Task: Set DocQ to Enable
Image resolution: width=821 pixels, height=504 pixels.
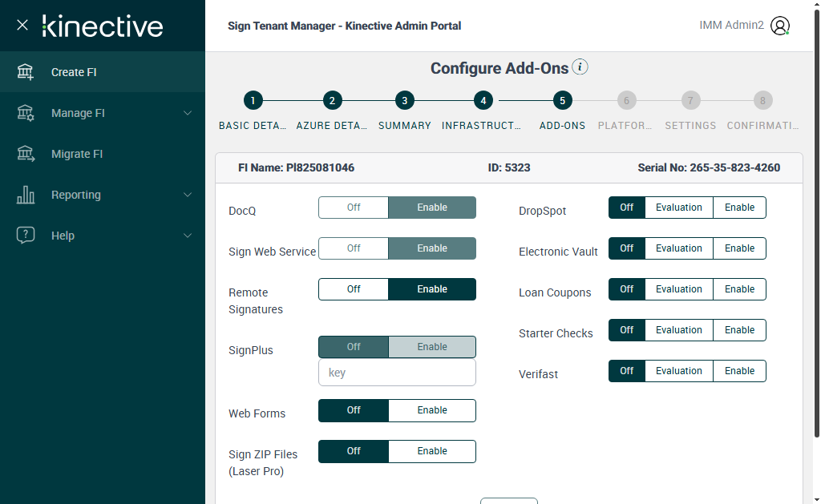Action: point(432,208)
